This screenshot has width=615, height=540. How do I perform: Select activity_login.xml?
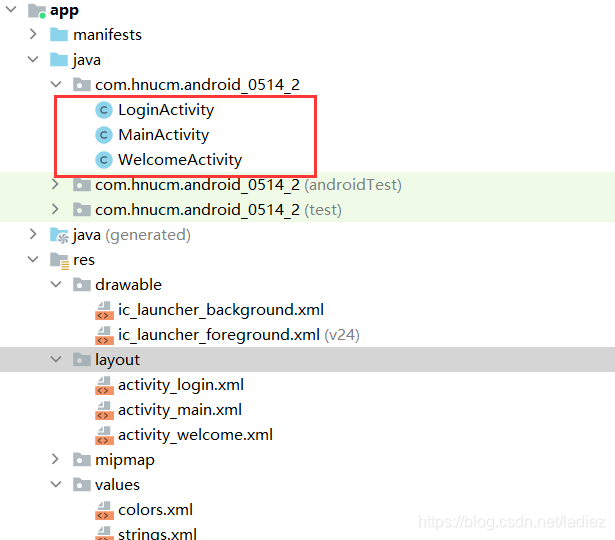(181, 385)
